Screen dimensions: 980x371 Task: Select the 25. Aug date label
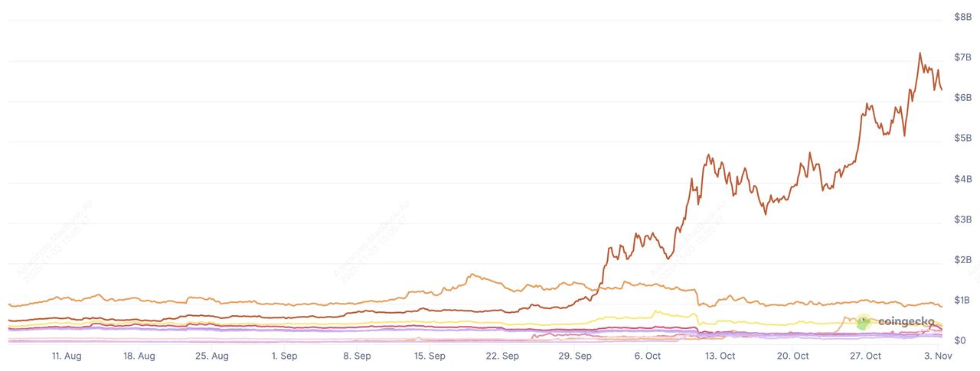click(x=211, y=356)
